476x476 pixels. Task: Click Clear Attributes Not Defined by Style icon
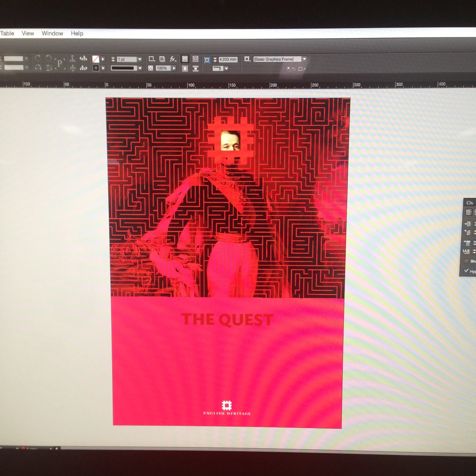[302, 69]
